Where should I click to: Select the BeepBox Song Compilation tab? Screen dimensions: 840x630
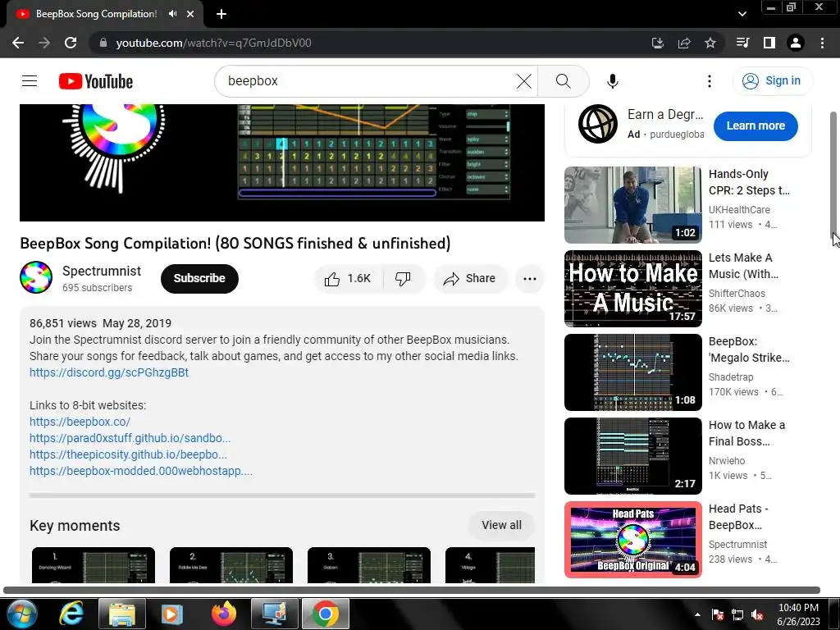point(97,14)
